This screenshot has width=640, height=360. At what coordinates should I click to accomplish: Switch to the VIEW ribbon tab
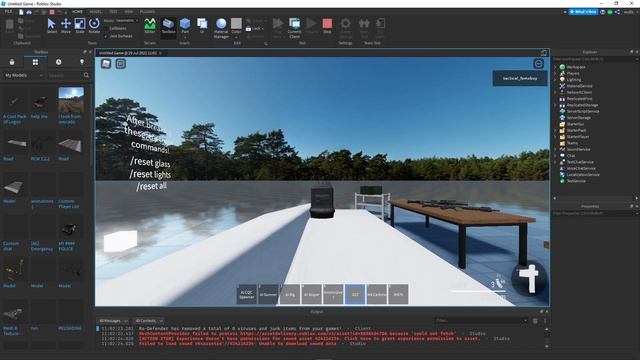pyautogui.click(x=129, y=12)
